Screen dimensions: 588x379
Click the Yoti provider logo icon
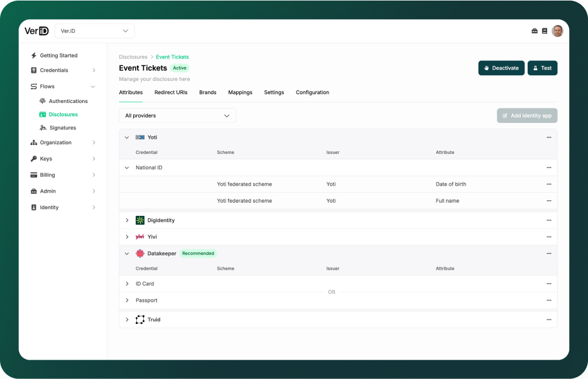click(x=140, y=137)
